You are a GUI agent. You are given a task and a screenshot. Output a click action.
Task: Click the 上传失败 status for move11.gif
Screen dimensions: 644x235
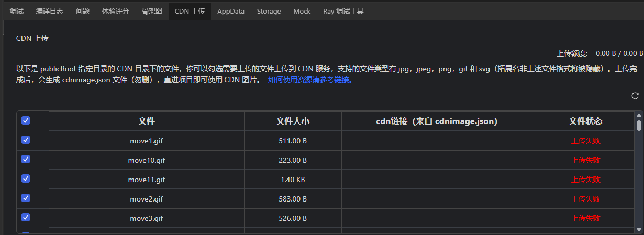[x=586, y=180]
